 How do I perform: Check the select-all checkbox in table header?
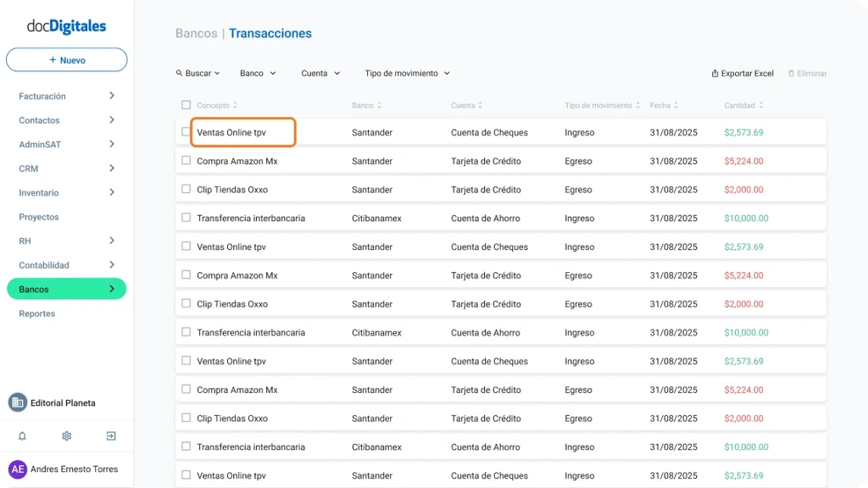point(185,105)
